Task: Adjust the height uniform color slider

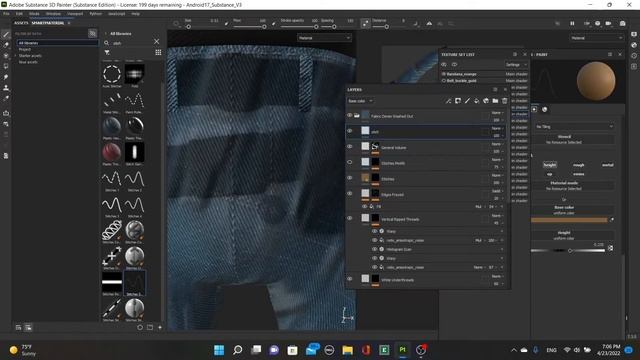Action: point(568,251)
